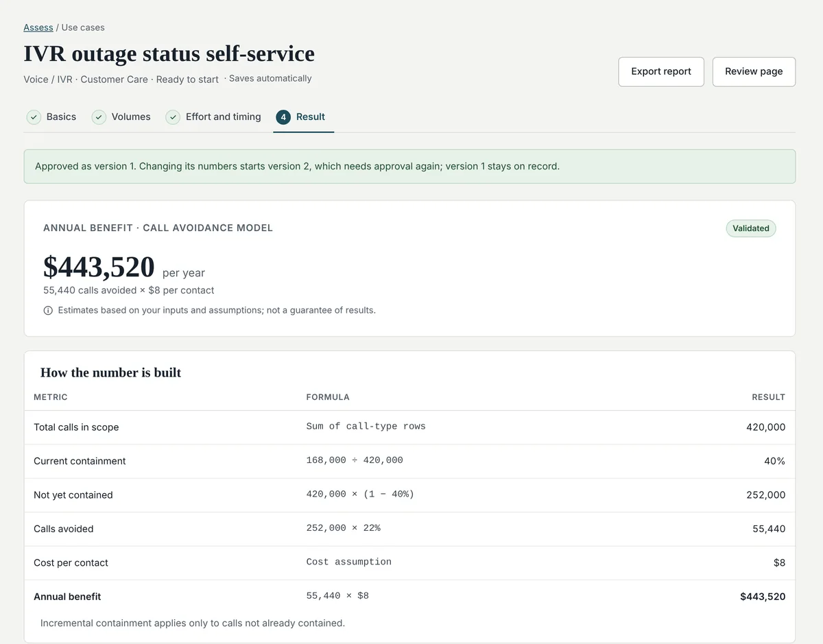This screenshot has height=644, width=823.
Task: Click the Saves automatically label
Action: click(270, 78)
